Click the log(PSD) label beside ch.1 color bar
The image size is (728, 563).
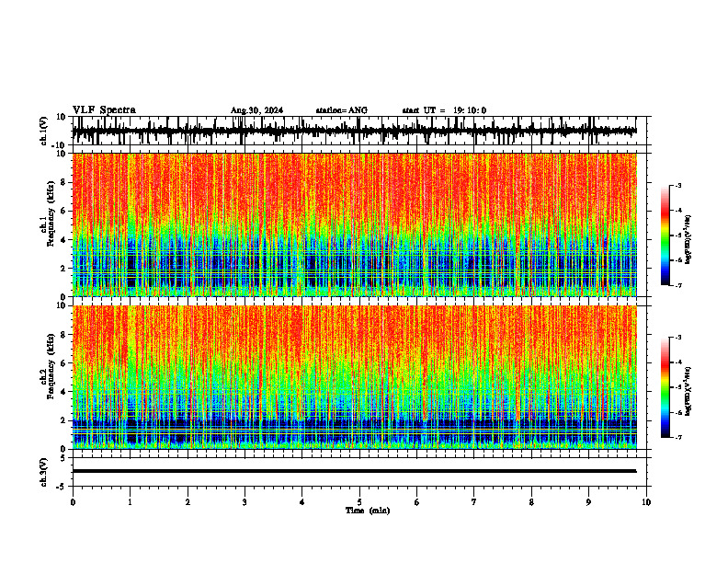pyautogui.click(x=688, y=240)
